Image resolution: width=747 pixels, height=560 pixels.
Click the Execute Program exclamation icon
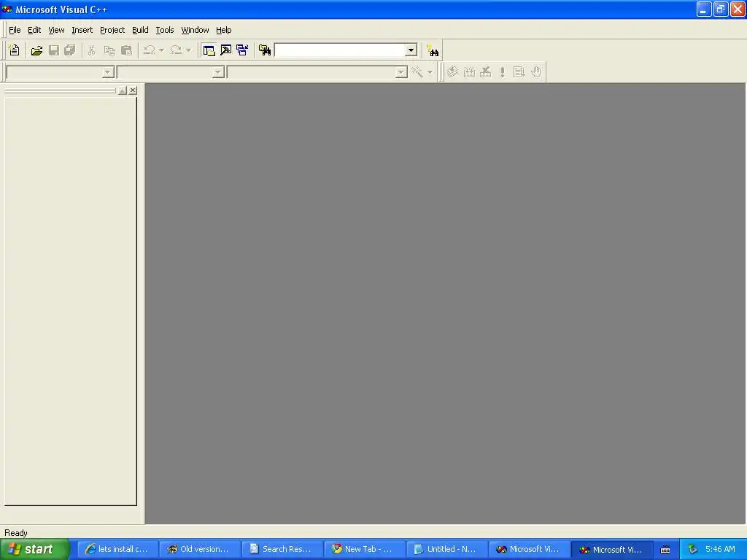[502, 72]
